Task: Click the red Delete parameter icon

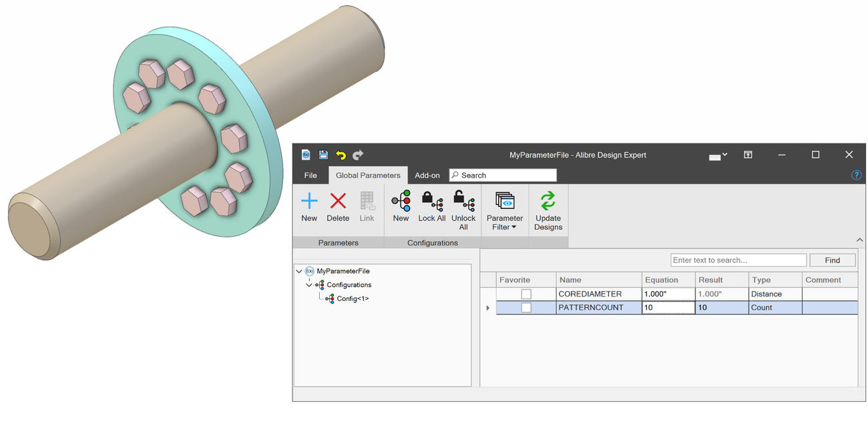Action: pos(338,201)
